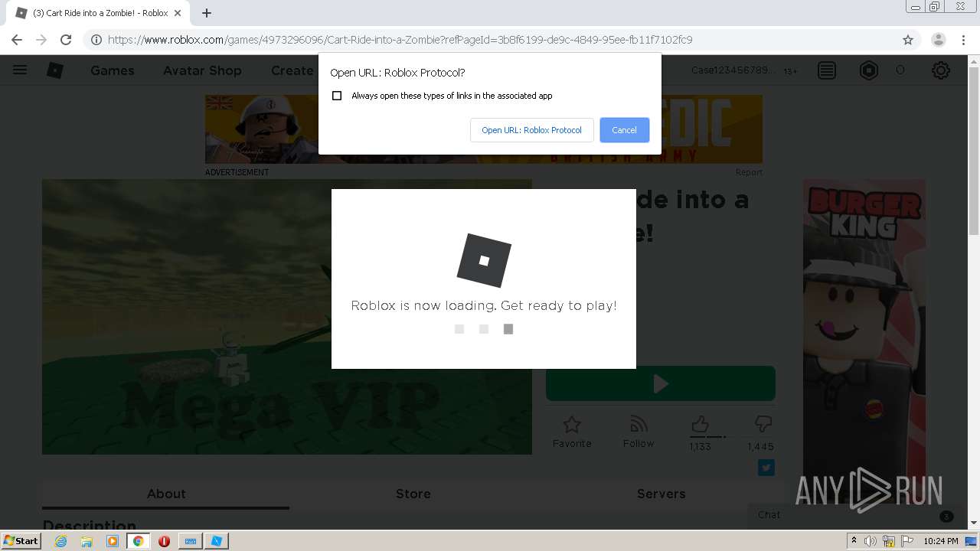Click the green Play button
The height and width of the screenshot is (551, 980).
click(x=661, y=383)
